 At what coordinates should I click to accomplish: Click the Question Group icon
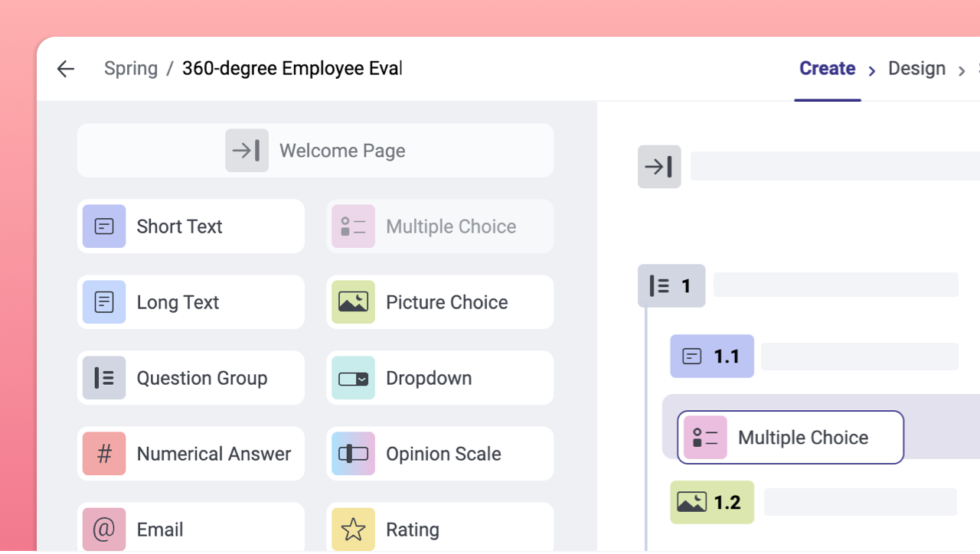(104, 378)
